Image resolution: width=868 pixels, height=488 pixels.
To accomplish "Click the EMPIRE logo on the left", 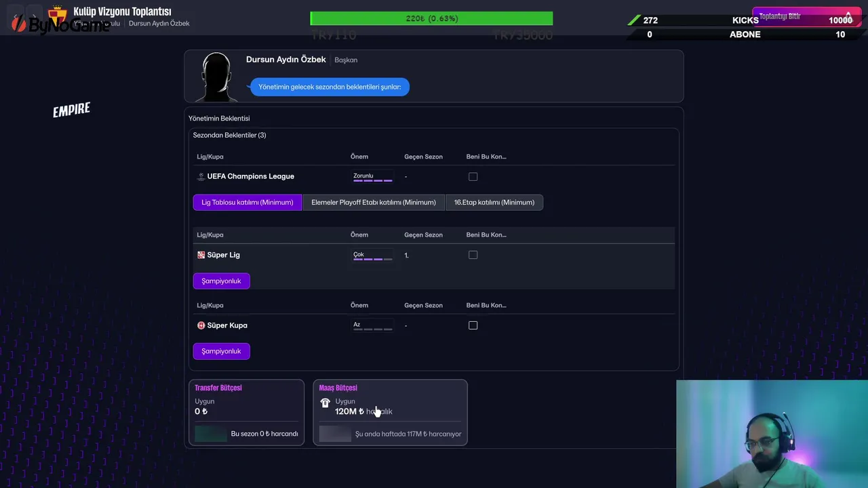I will point(71,110).
